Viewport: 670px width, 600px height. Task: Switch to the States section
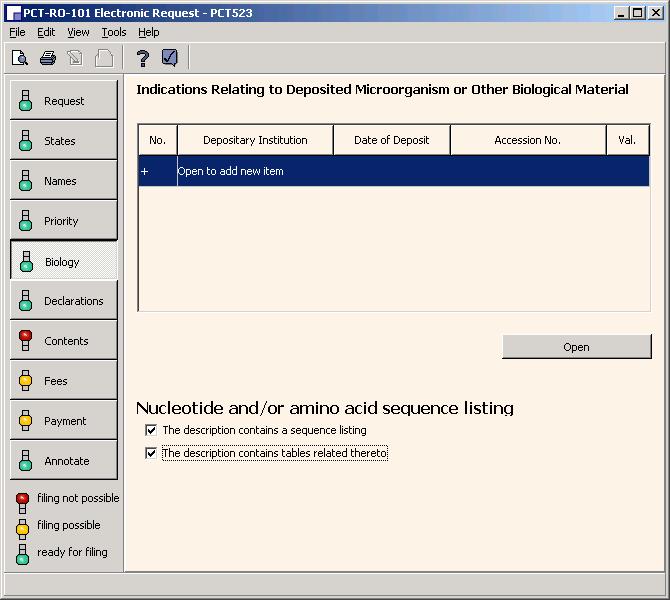click(64, 141)
